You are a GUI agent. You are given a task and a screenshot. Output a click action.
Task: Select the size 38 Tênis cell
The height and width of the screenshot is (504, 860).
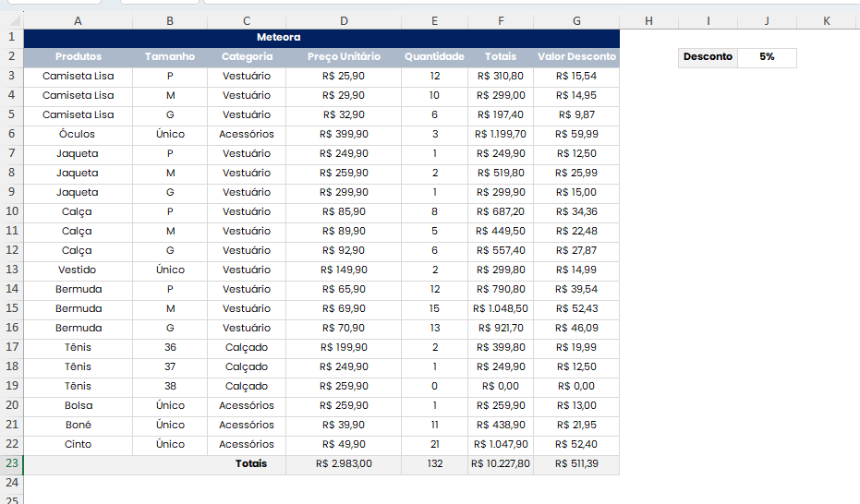170,386
